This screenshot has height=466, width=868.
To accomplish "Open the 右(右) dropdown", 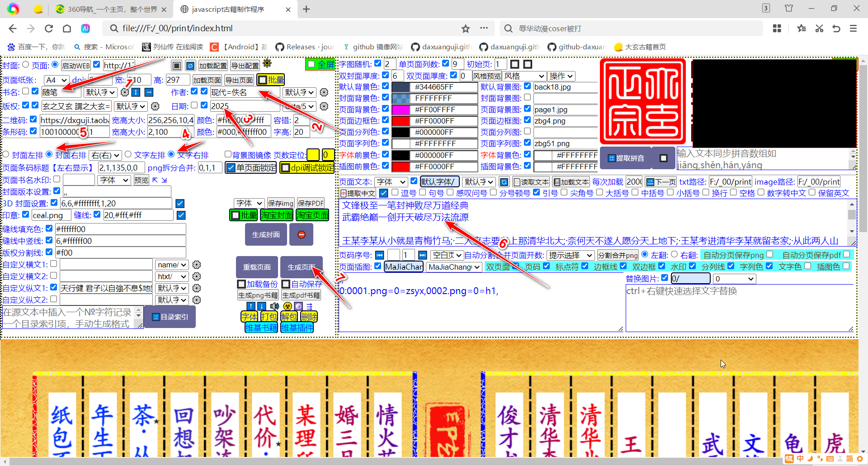I will point(105,154).
